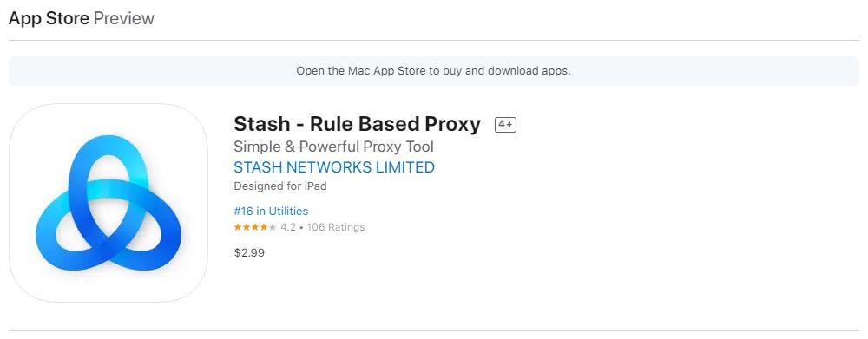Click the $2.99 price label
This screenshot has height=339, width=868.
(x=249, y=253)
